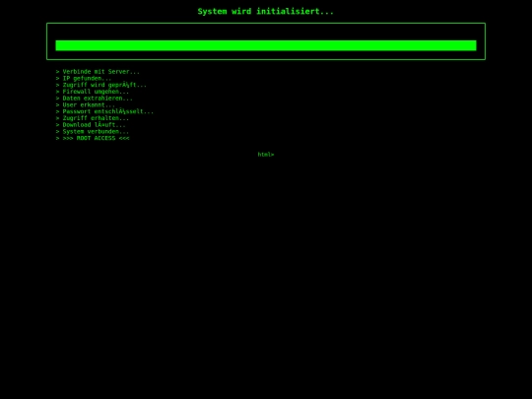The width and height of the screenshot is (532, 399).
Task: Click the stray 'html>' text
Action: click(x=266, y=155)
